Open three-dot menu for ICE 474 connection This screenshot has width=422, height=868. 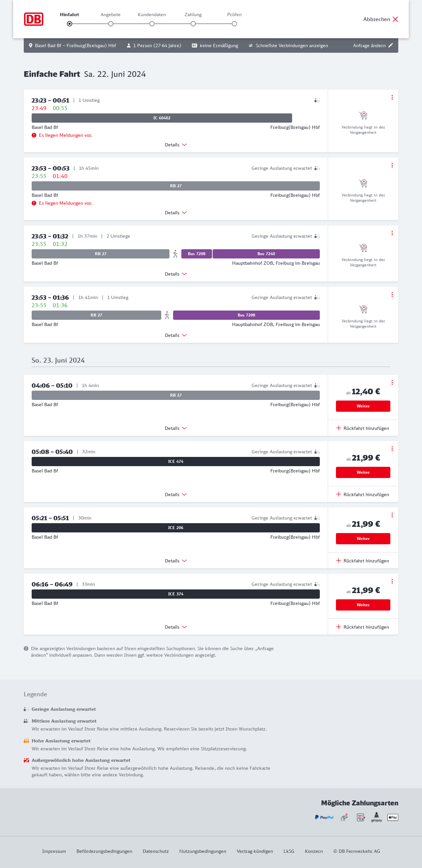392,449
